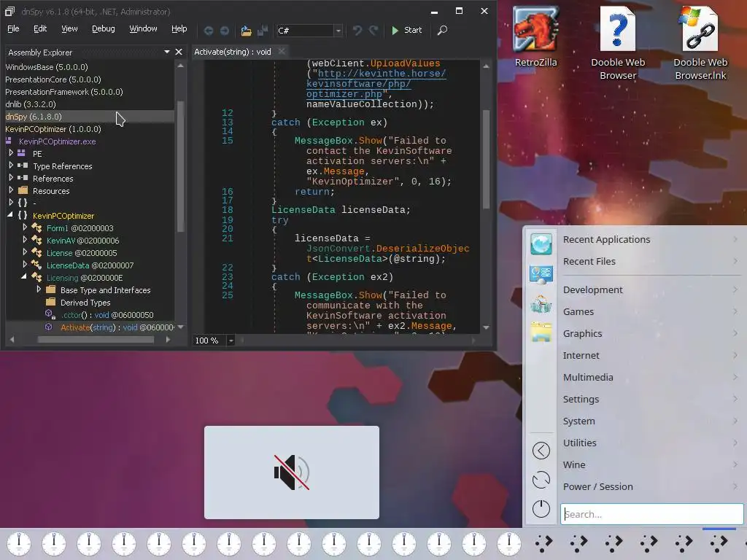Open the Debug menu
Image resolution: width=747 pixels, height=560 pixels.
(104, 28)
